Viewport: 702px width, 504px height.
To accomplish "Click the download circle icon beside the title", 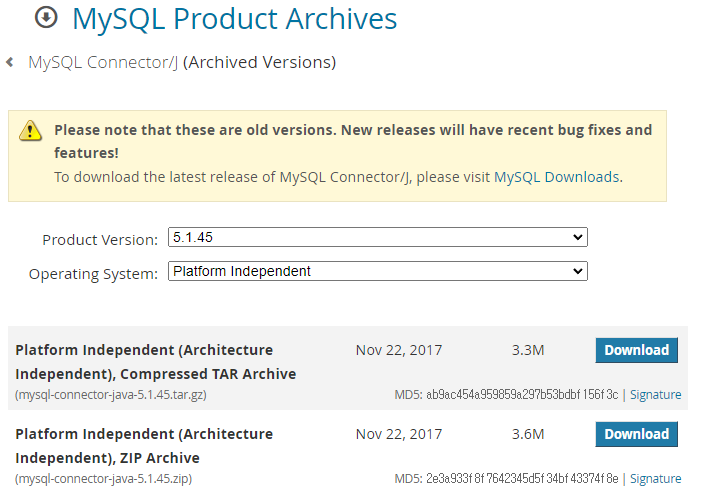I will (46, 17).
